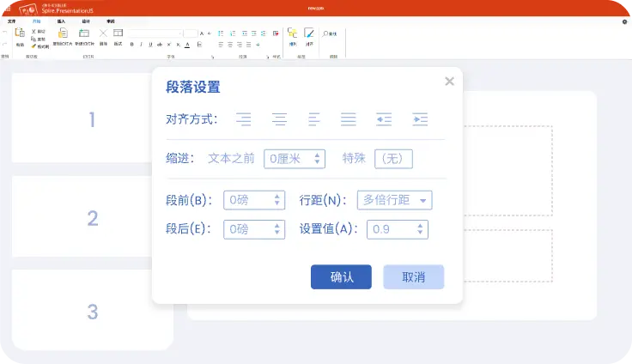Viewport: 632px width, 364px height.
Task: Increase the 段后(E) spacing value
Action: tap(276, 226)
